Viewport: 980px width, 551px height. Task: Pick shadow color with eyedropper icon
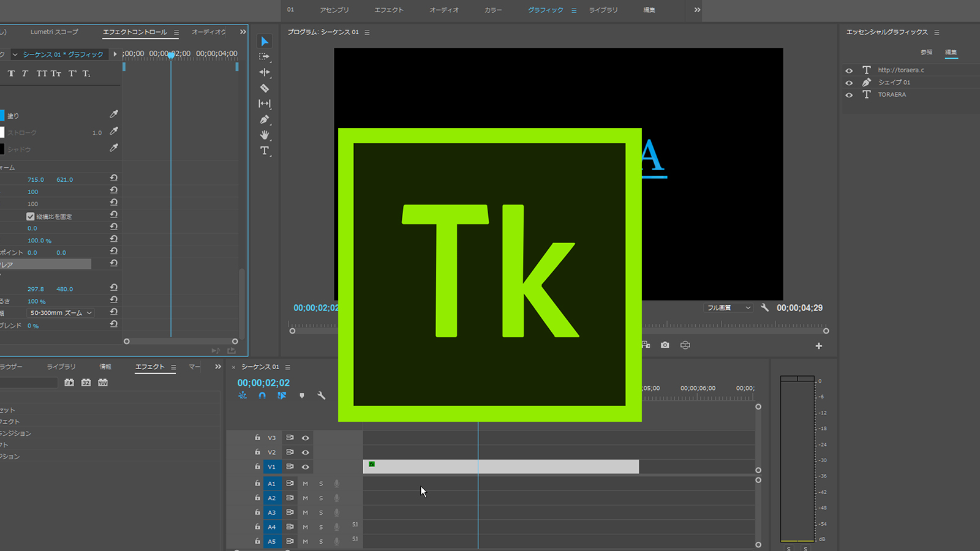pos(114,148)
